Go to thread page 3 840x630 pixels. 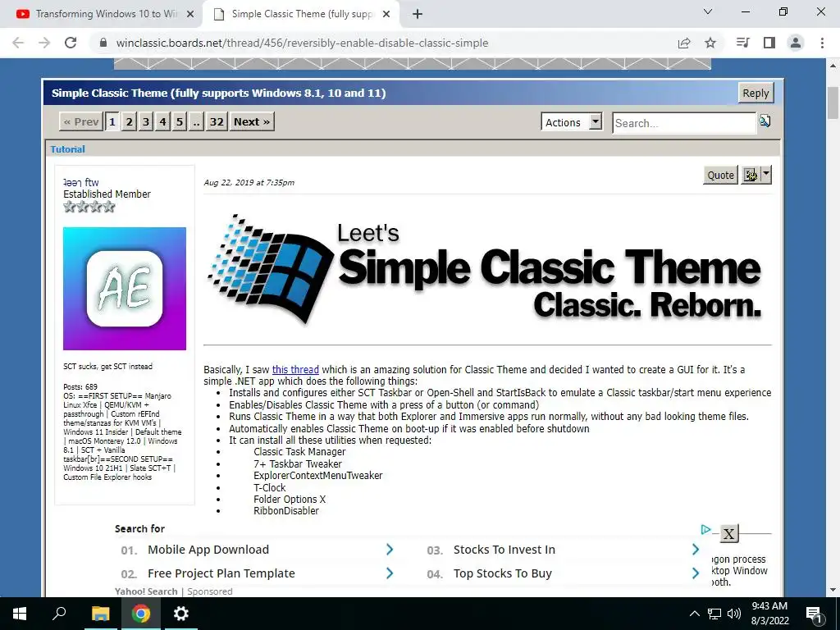(146, 121)
